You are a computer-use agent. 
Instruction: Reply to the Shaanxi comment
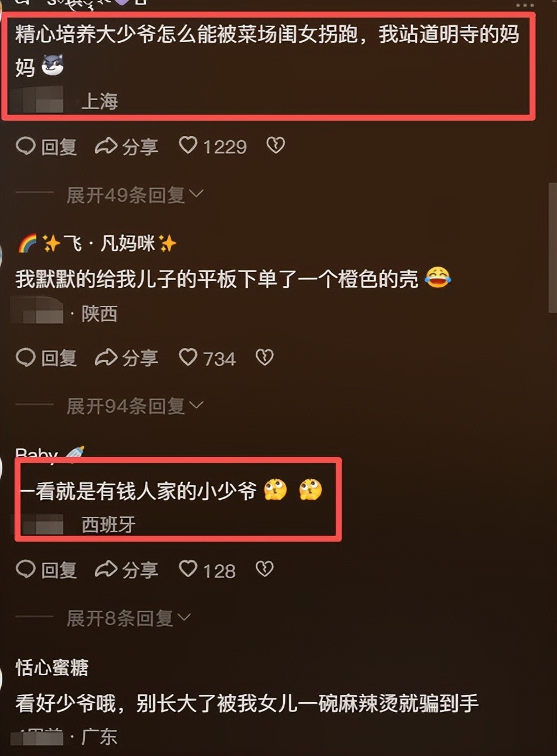pos(46,358)
